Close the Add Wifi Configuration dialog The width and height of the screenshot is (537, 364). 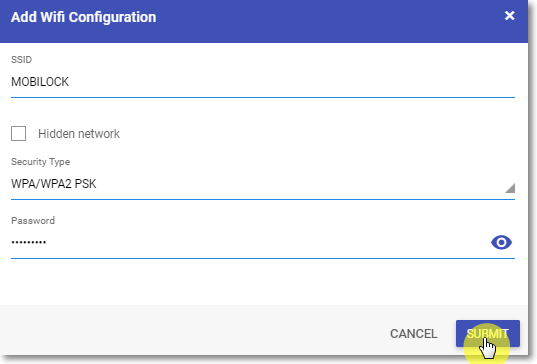pyautogui.click(x=509, y=15)
